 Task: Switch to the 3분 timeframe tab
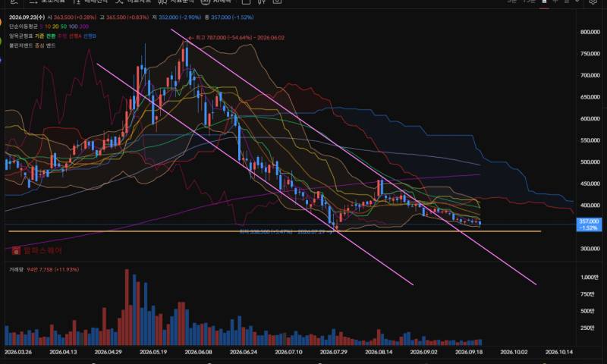point(511,2)
